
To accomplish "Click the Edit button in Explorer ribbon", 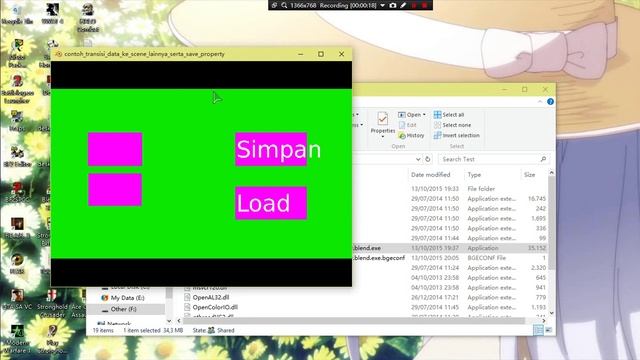I will click(407, 125).
